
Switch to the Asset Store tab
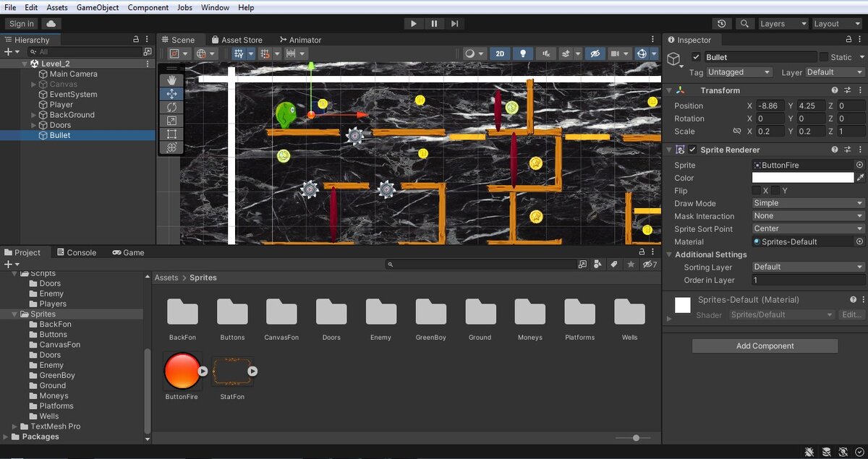pyautogui.click(x=237, y=40)
